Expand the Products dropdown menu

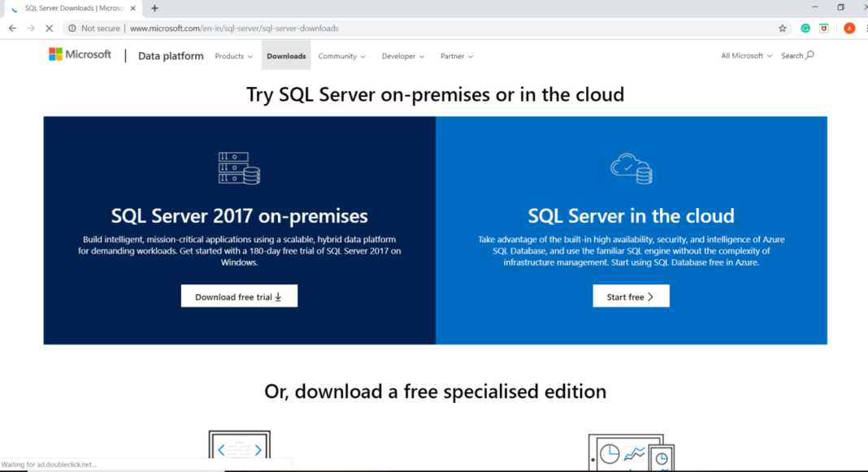(x=234, y=56)
